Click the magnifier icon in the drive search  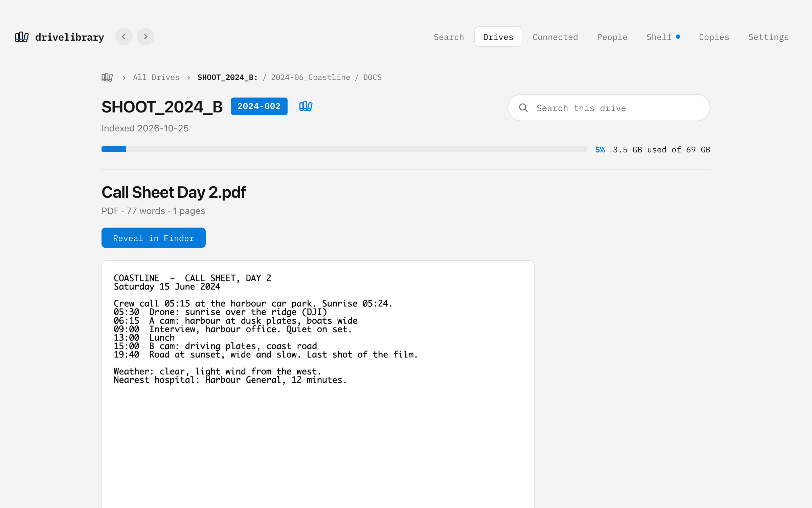point(523,108)
